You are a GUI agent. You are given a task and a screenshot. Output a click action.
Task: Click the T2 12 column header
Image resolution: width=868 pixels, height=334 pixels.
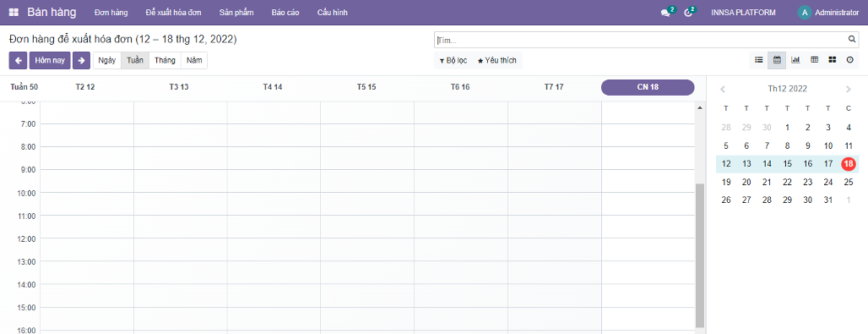coord(85,88)
